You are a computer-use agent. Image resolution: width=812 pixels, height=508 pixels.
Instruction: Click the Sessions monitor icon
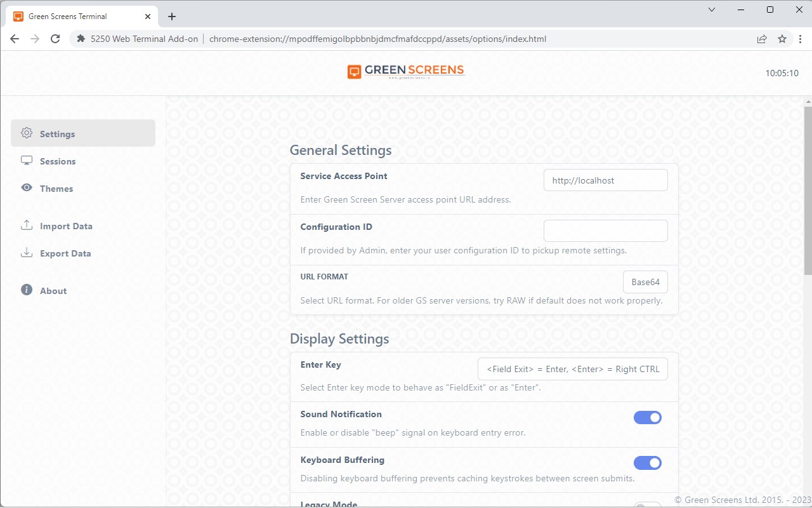click(x=27, y=161)
